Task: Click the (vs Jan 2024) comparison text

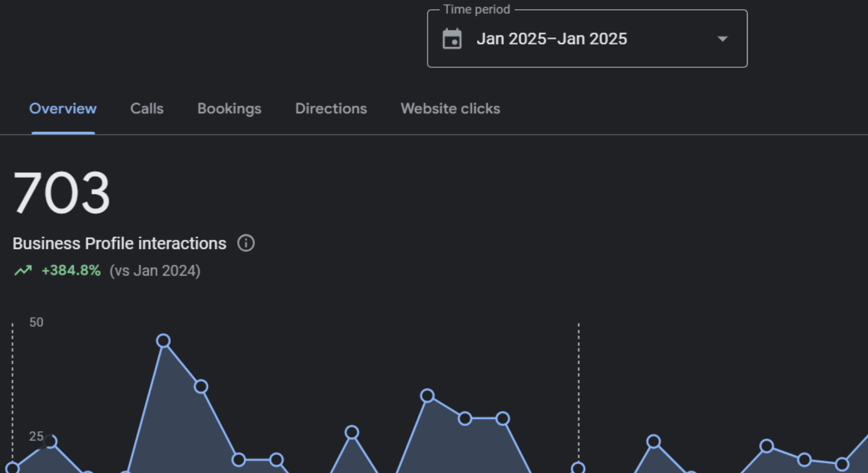Action: [155, 270]
